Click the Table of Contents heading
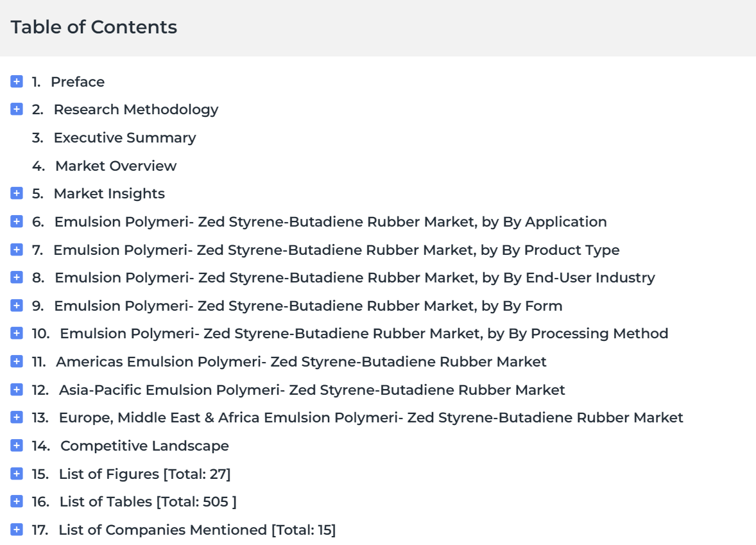The image size is (756, 545). pyautogui.click(x=94, y=27)
